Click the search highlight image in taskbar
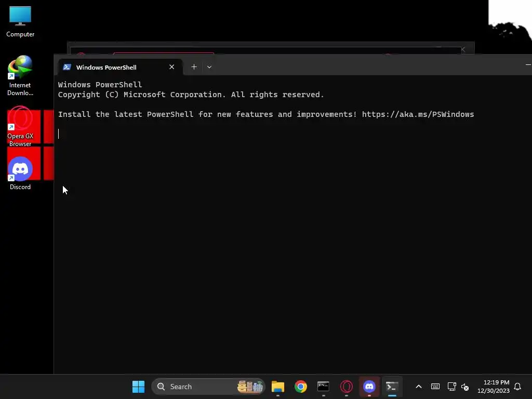This screenshot has height=399, width=532. [x=250, y=387]
